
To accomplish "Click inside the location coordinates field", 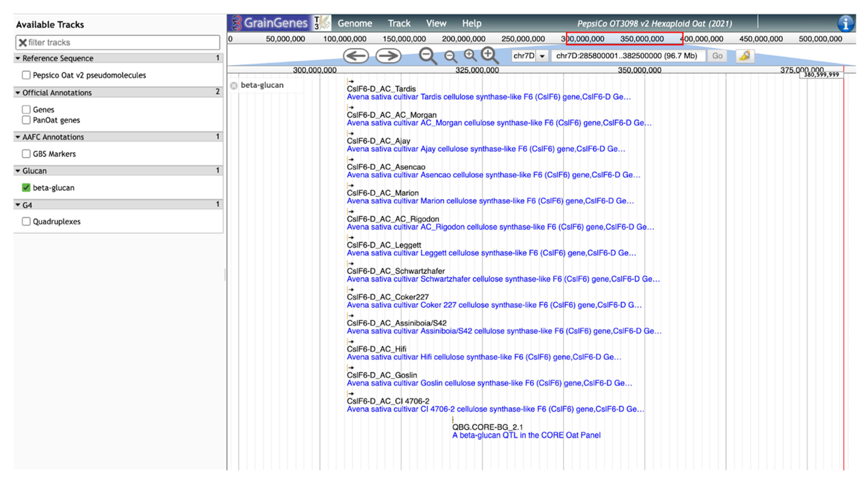I will pos(627,56).
